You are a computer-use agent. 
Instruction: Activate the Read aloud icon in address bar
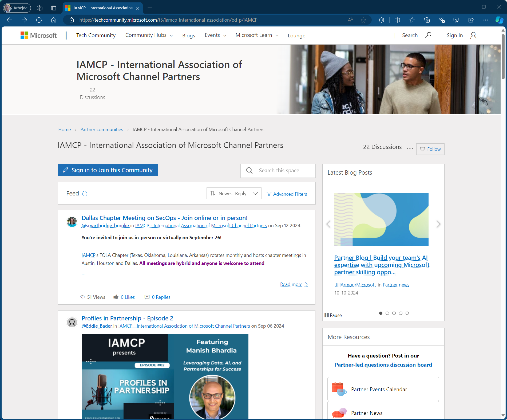(x=350, y=20)
